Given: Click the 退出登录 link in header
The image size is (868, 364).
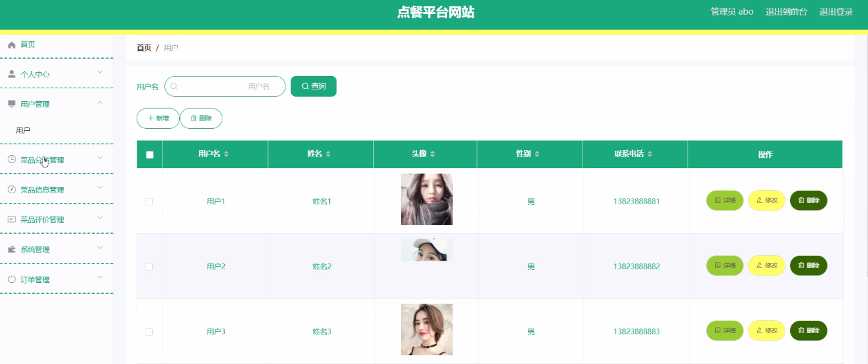Looking at the screenshot, I should tap(836, 12).
